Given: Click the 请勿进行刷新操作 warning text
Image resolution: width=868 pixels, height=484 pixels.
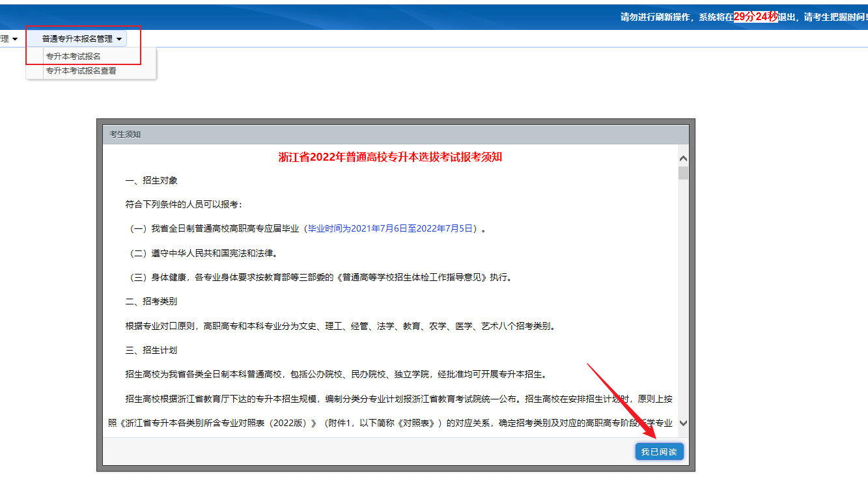Looking at the screenshot, I should pyautogui.click(x=657, y=18).
